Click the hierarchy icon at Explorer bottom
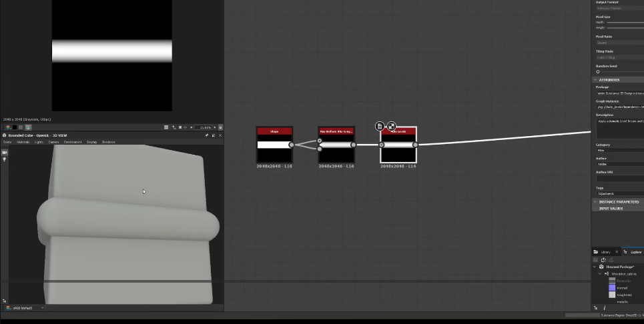This screenshot has width=644, height=324. pyautogui.click(x=595, y=307)
